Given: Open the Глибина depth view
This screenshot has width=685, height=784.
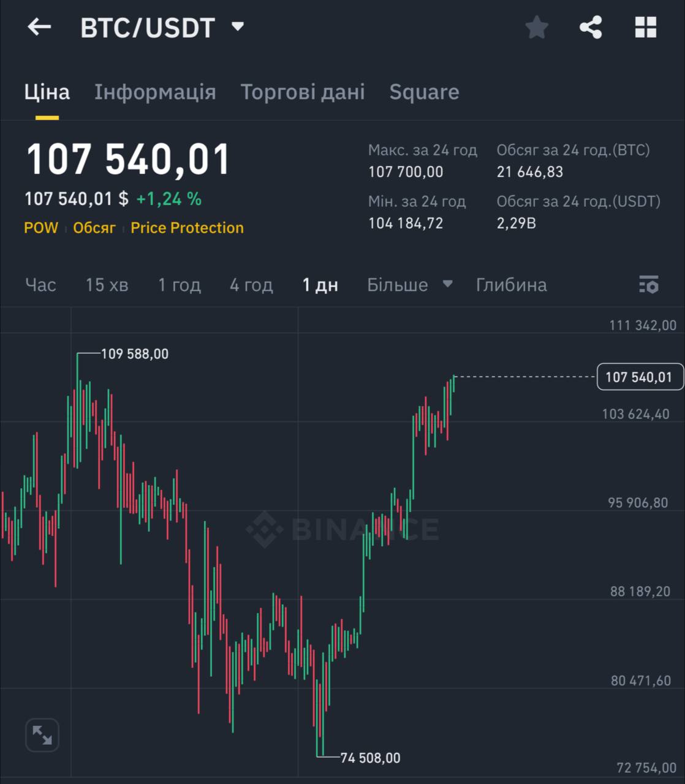Looking at the screenshot, I should click(512, 285).
